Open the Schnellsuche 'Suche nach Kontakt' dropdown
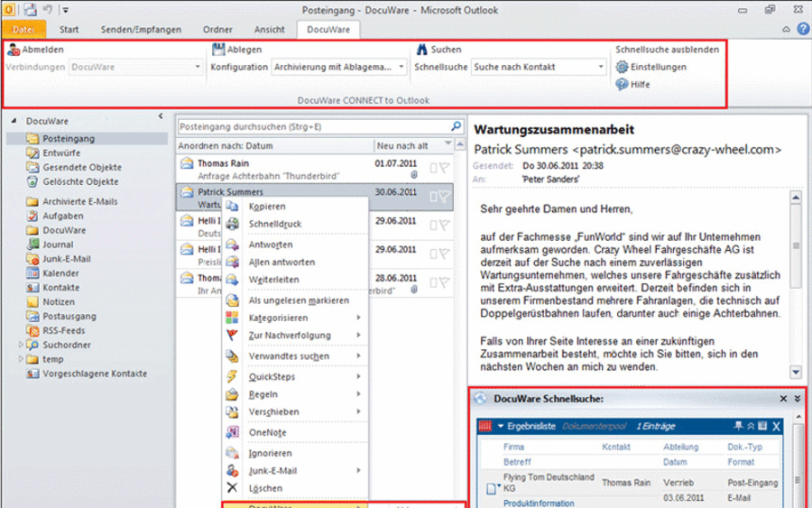This screenshot has height=508, width=812. tap(601, 67)
